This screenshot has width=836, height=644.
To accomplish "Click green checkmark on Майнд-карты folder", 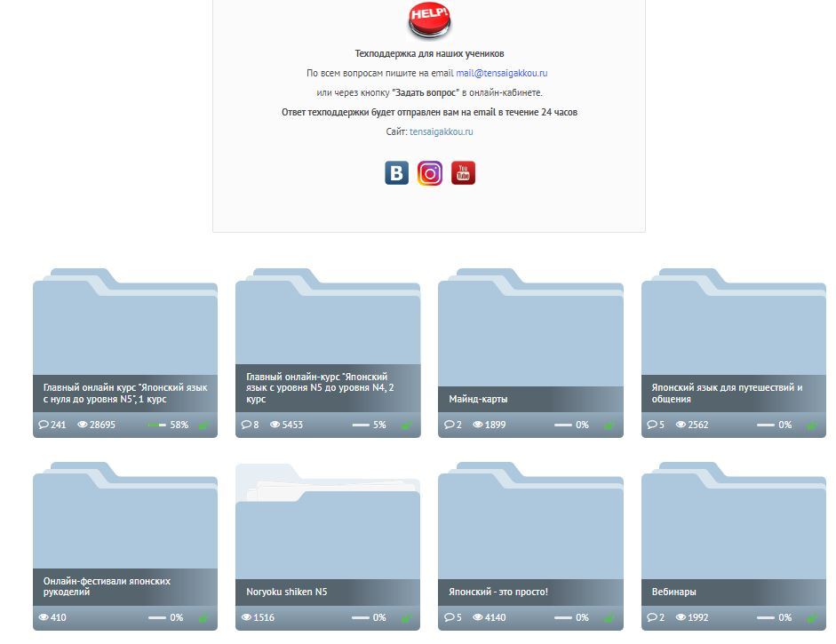I will click(x=609, y=425).
